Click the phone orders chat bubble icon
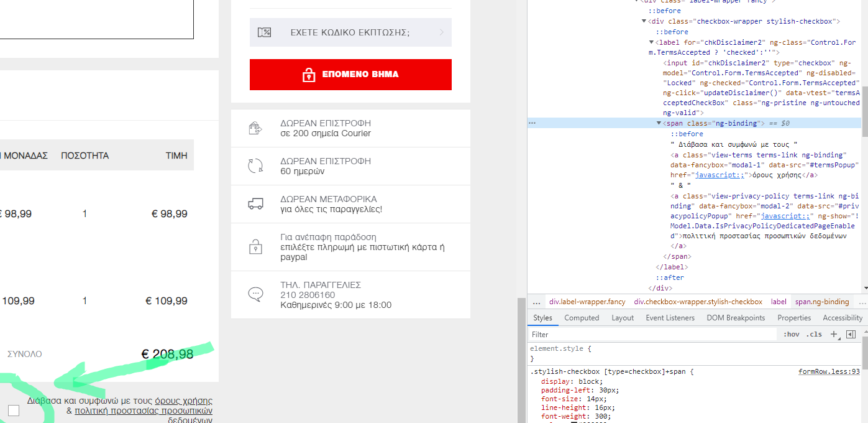Viewport: 868px width, 423px height. pos(255,294)
